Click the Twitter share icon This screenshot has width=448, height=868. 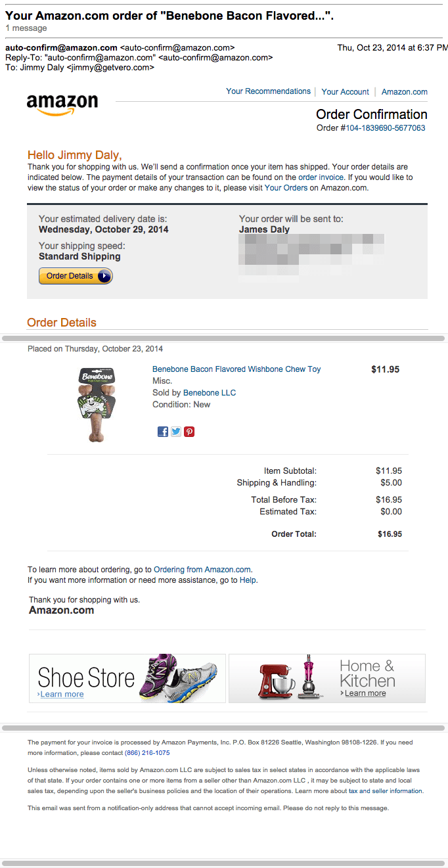(176, 432)
